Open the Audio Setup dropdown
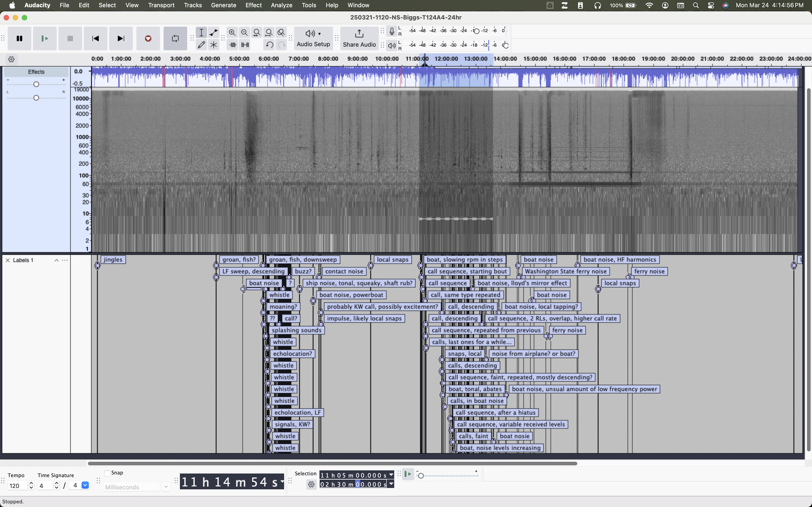The width and height of the screenshot is (812, 507). (313, 38)
